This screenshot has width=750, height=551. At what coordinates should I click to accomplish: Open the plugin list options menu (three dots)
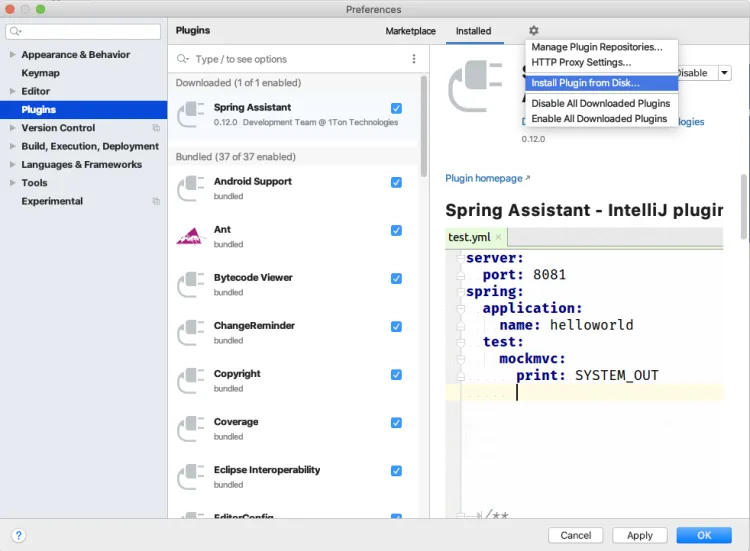414,59
